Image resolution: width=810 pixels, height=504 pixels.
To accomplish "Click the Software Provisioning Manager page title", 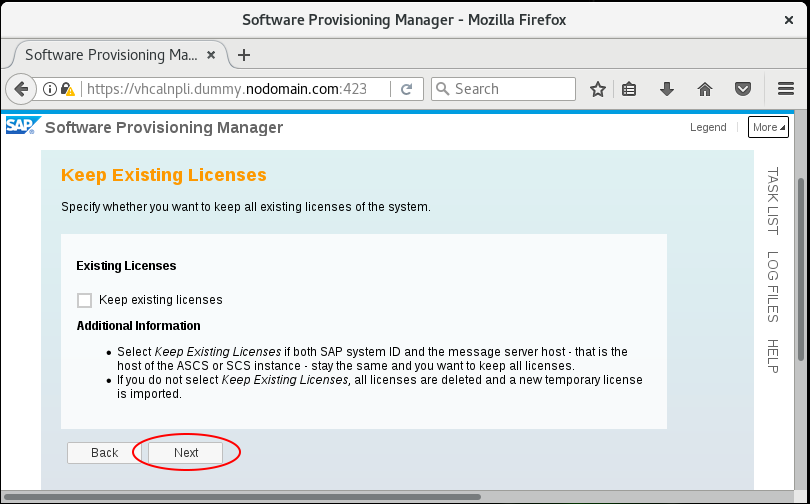I will pyautogui.click(x=164, y=128).
